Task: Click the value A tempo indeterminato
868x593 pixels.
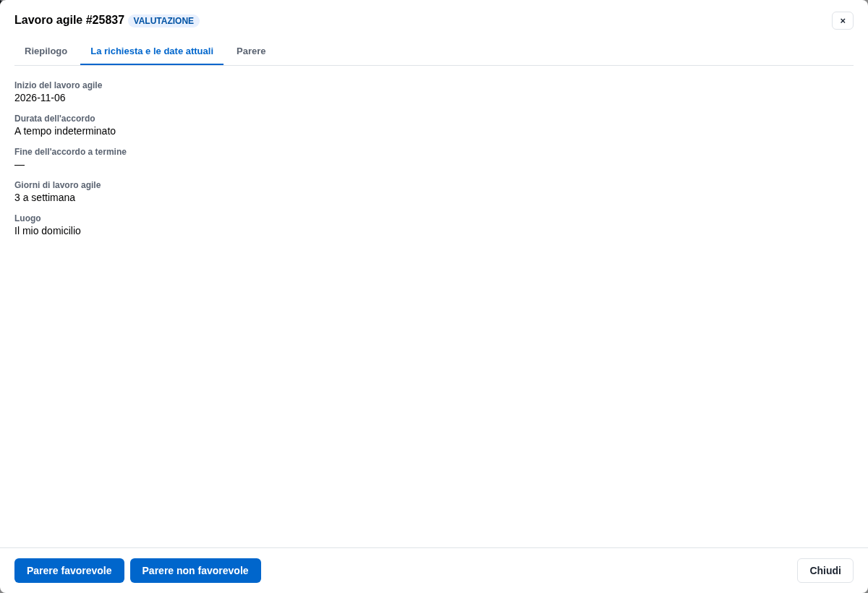Action: [65, 131]
